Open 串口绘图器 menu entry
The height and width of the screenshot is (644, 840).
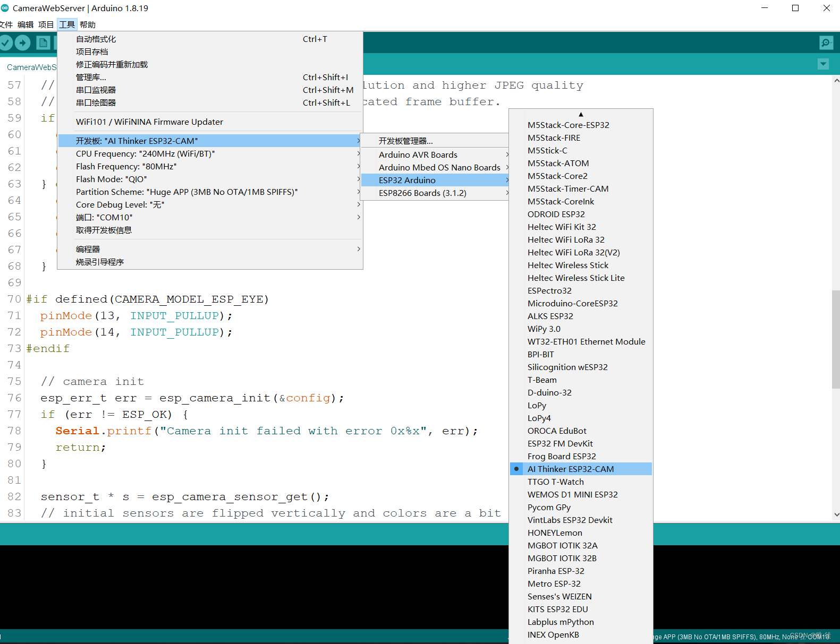point(210,102)
